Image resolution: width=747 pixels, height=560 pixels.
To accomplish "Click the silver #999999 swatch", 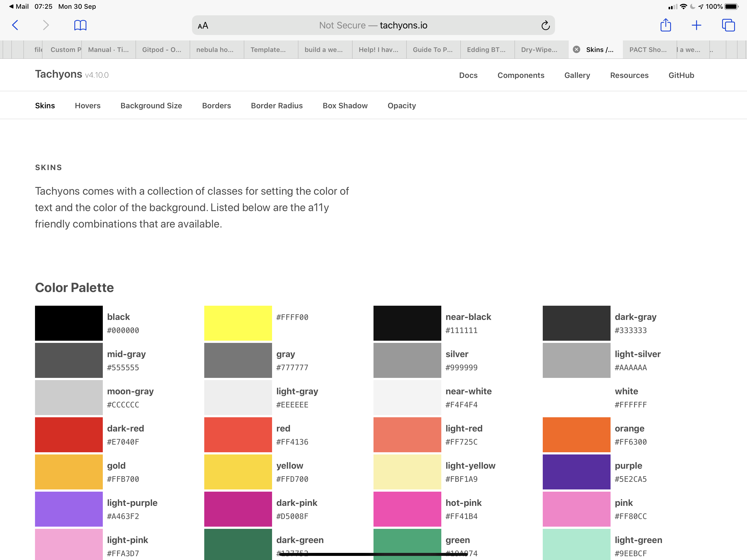I will pos(407,360).
